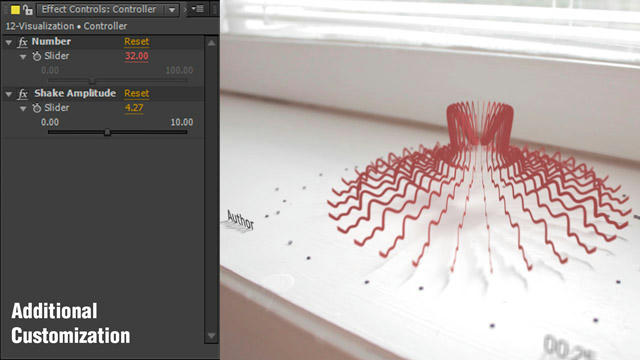Open the panel flyout menu icon
The image size is (640, 360).
click(x=198, y=9)
